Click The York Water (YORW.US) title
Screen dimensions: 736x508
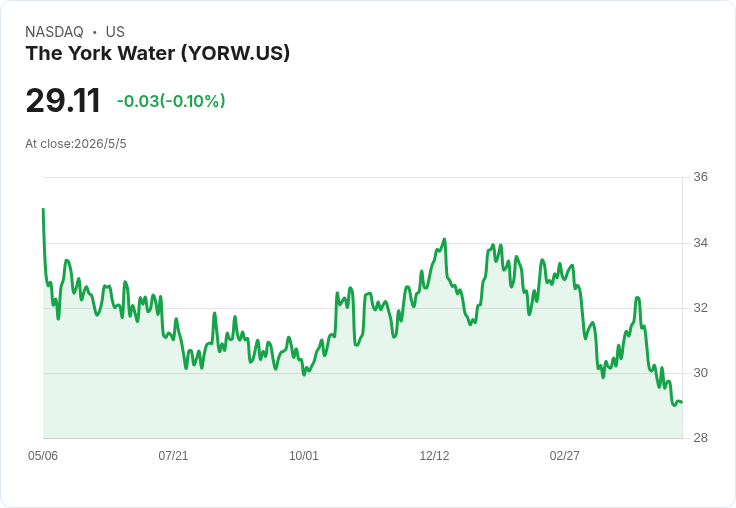coord(158,53)
